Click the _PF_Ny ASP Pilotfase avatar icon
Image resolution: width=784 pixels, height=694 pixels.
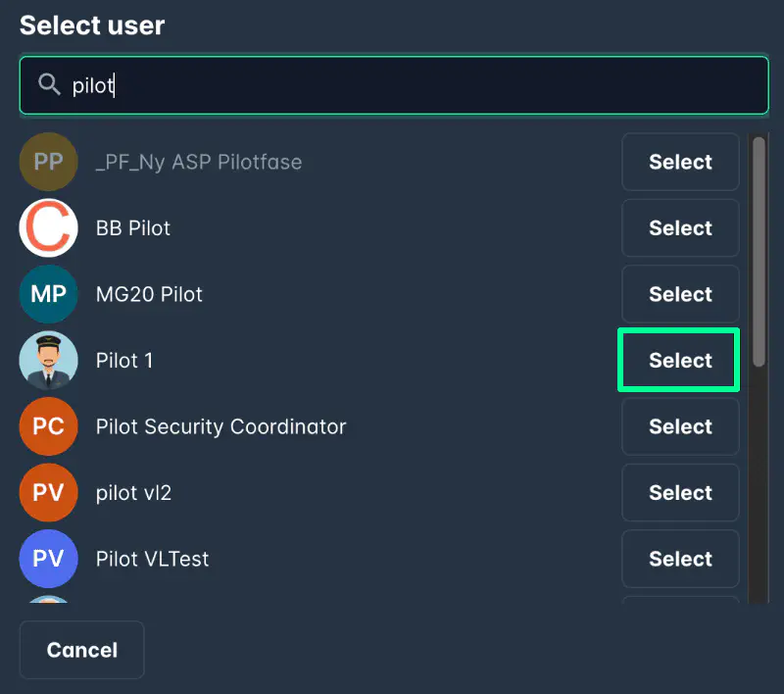point(48,162)
